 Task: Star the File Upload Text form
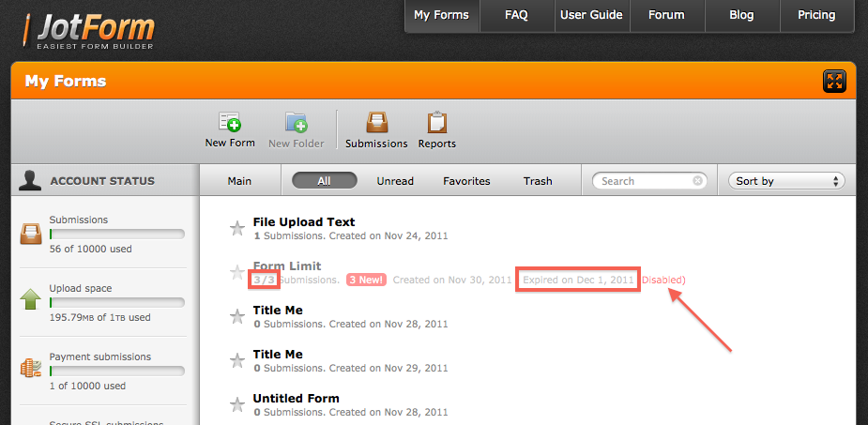(237, 227)
